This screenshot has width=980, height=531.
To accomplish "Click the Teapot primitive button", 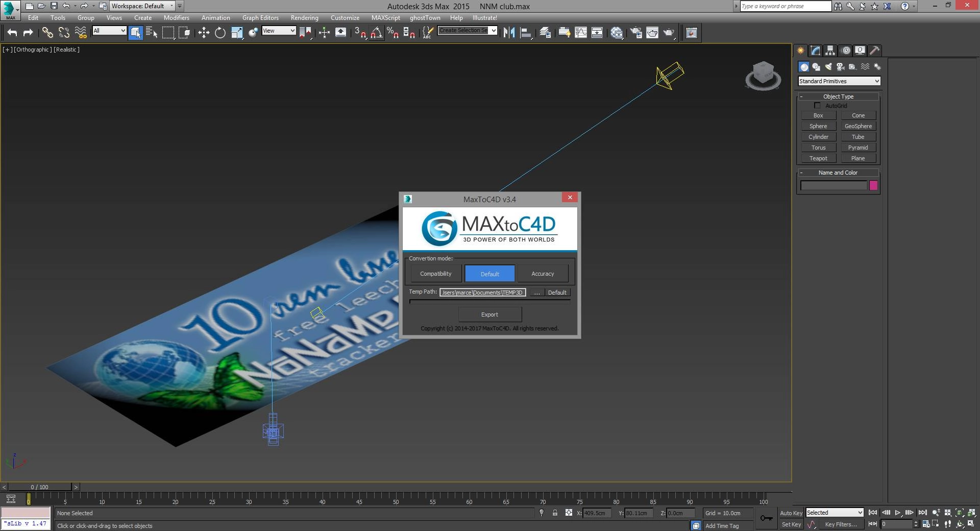I will (818, 158).
